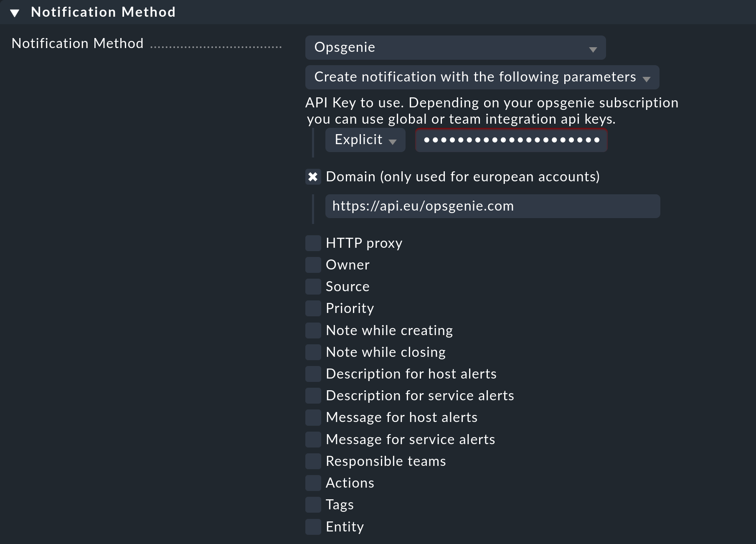Focus the masked API key password field
This screenshot has height=544, width=756.
[511, 140]
